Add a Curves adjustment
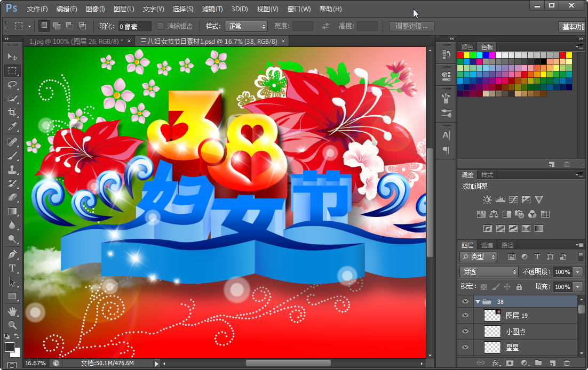 513,199
